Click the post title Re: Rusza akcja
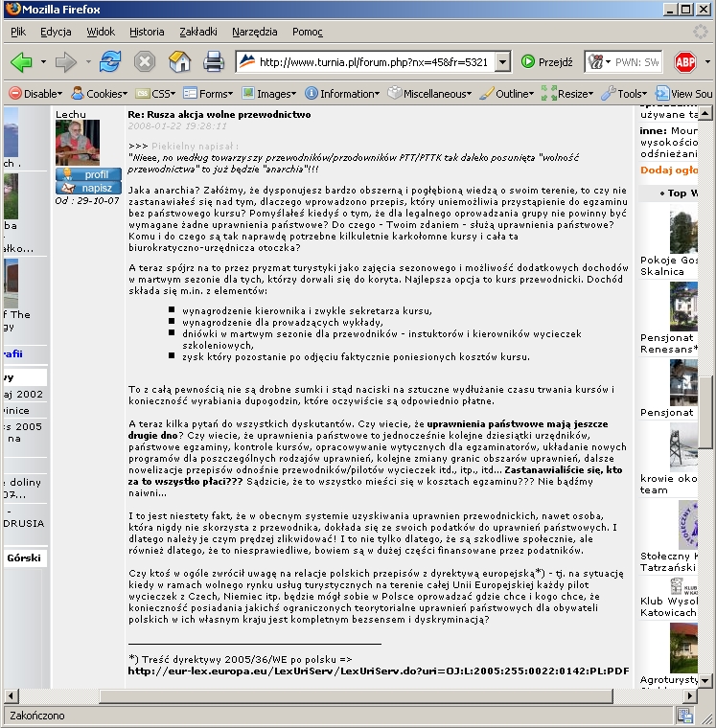This screenshot has width=716, height=728. coord(219,114)
